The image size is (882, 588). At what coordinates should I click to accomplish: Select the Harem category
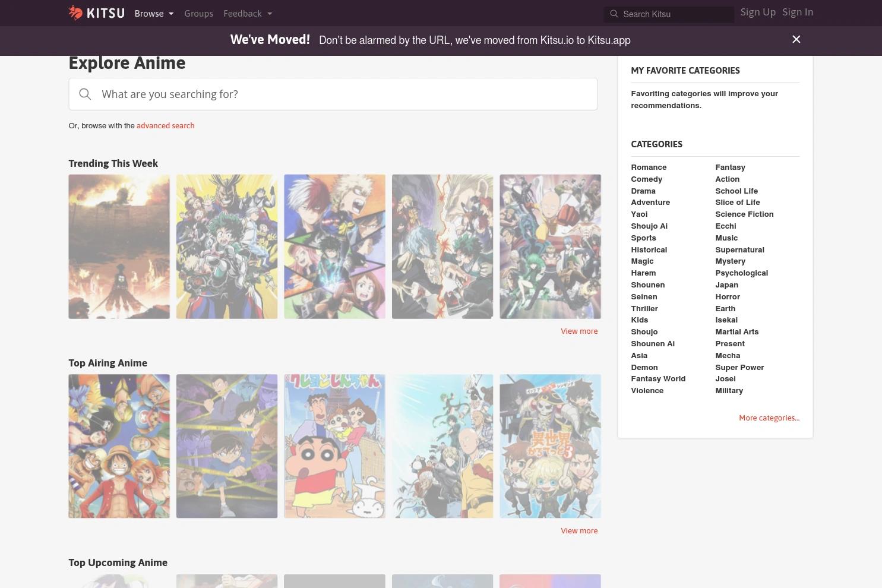pyautogui.click(x=643, y=273)
